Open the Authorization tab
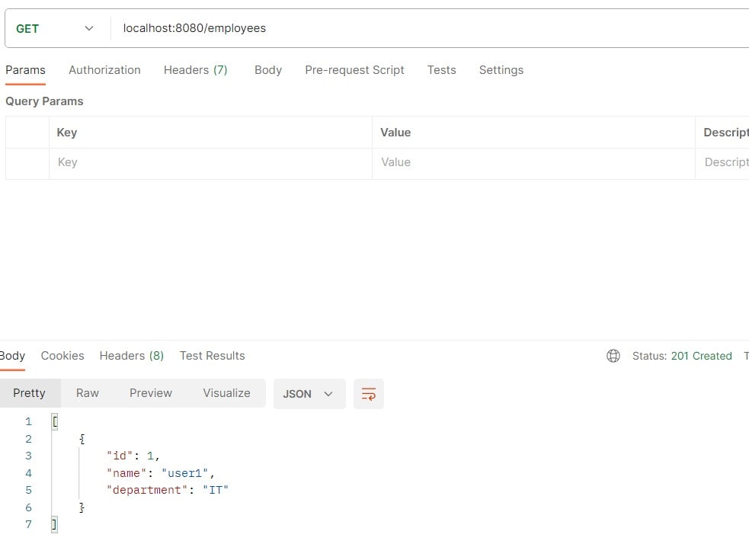749x560 pixels. pos(104,70)
